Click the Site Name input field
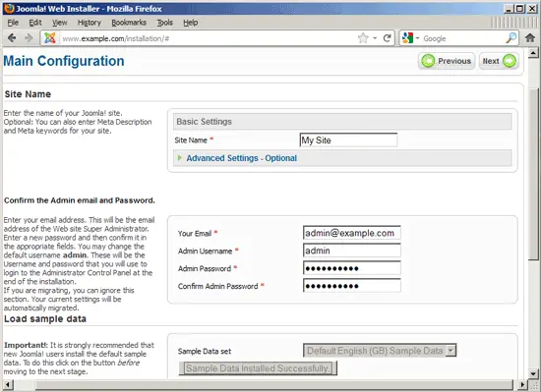The height and width of the screenshot is (392, 541). pos(348,140)
